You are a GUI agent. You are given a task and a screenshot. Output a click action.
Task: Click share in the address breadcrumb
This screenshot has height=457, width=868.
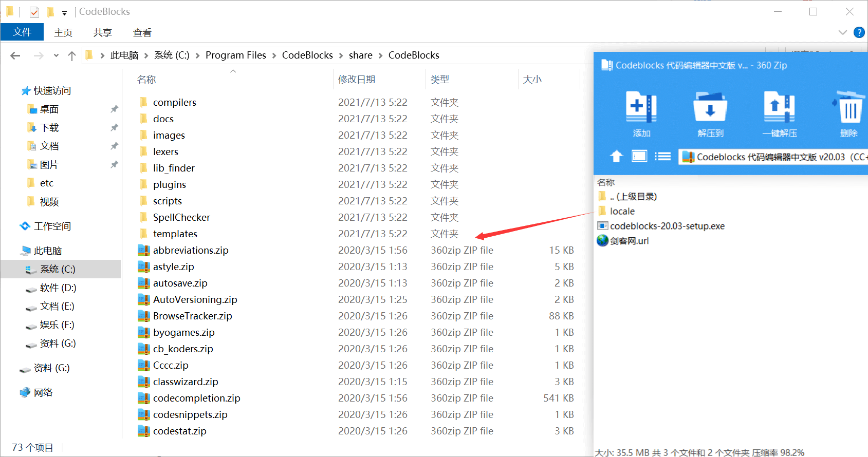361,55
